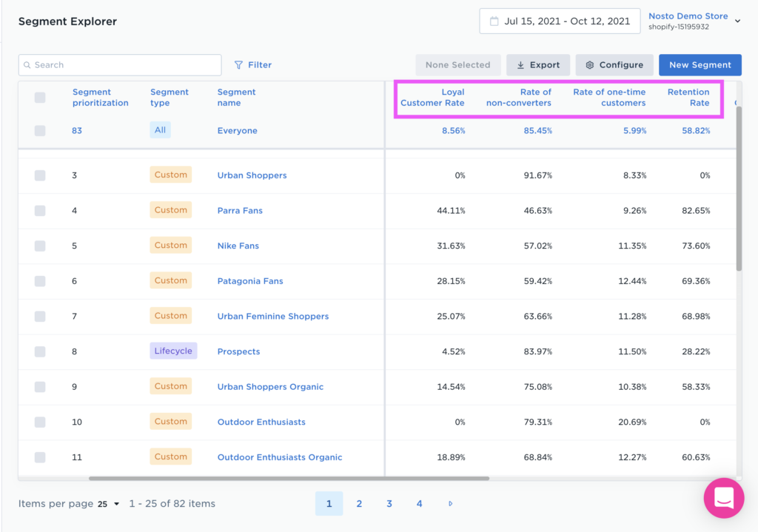
Task: Click the 82.65% retention rate value
Action: (x=696, y=211)
